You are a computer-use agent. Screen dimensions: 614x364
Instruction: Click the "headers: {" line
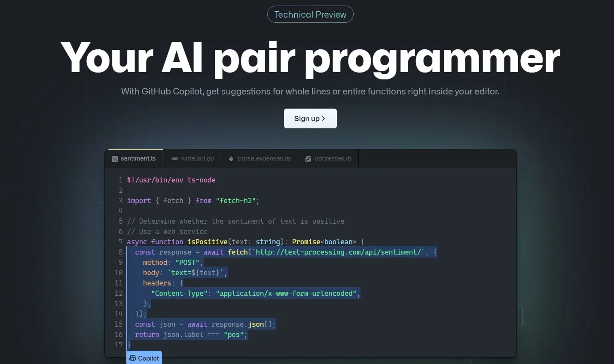(x=163, y=283)
